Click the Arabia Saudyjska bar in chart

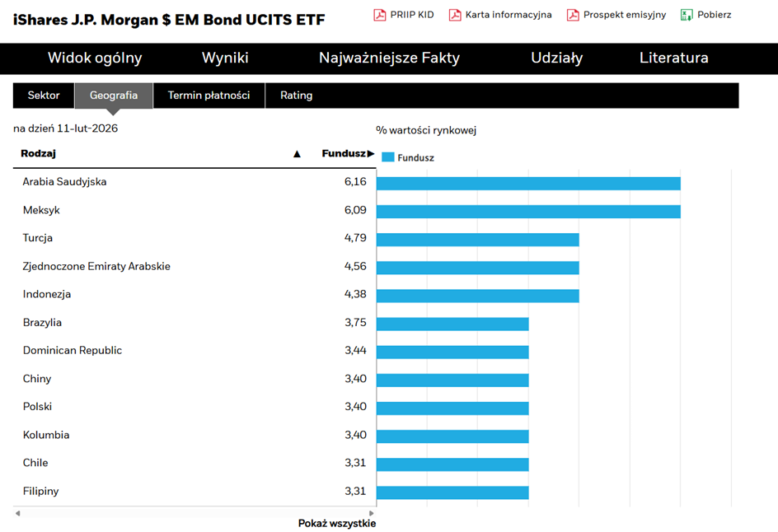[527, 183]
